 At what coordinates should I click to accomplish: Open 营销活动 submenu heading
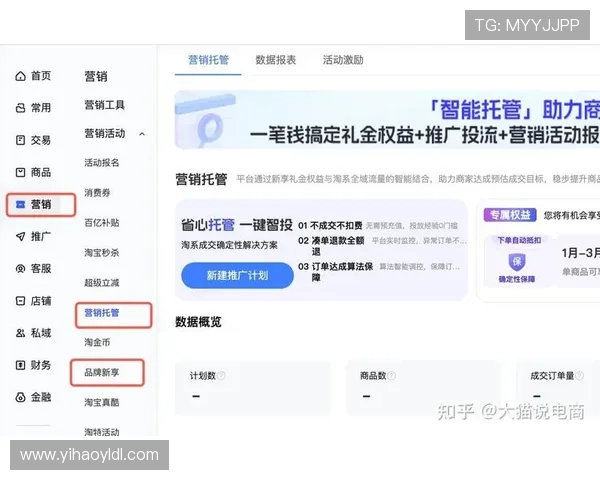click(x=104, y=134)
